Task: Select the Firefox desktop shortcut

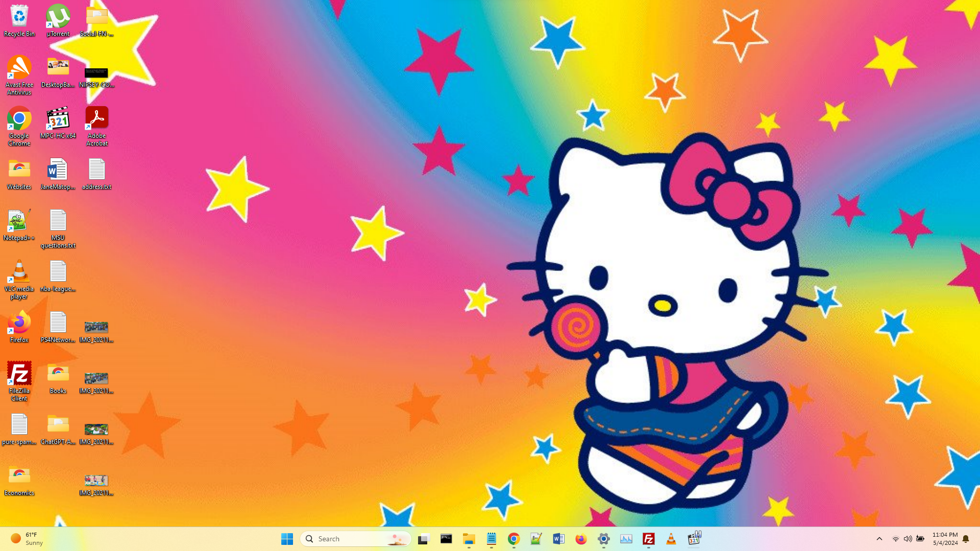Action: pos(19,327)
